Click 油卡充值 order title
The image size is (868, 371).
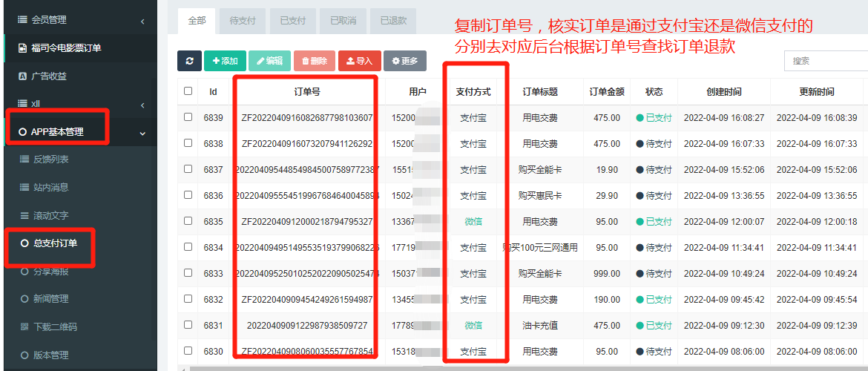pyautogui.click(x=540, y=326)
